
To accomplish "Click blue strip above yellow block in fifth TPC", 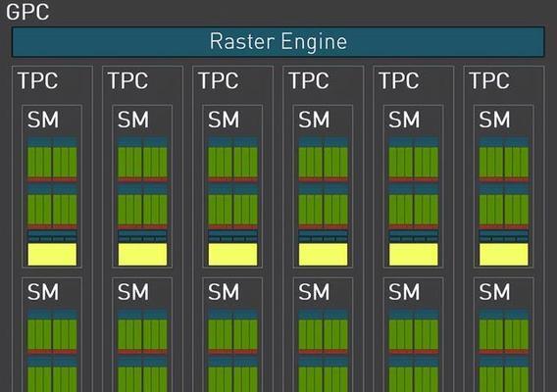I will click(x=414, y=236).
